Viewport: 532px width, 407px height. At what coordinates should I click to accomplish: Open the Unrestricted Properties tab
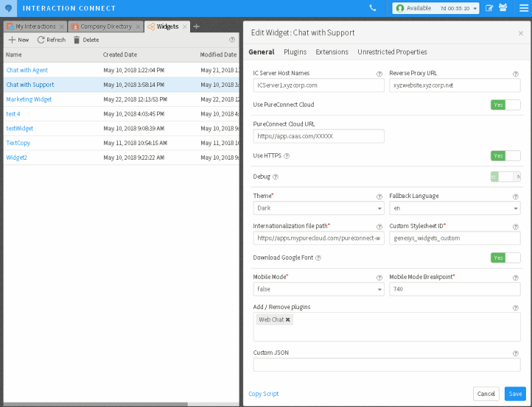(x=392, y=52)
